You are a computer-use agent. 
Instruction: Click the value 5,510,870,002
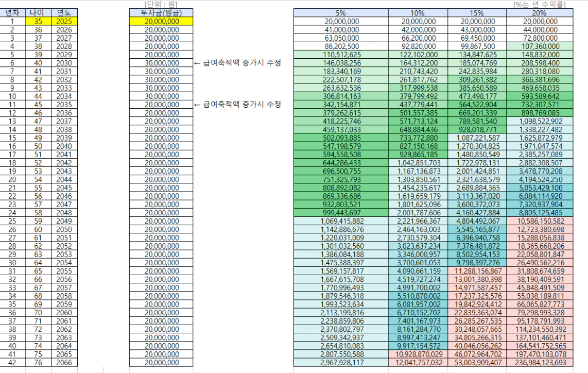coord(418,296)
